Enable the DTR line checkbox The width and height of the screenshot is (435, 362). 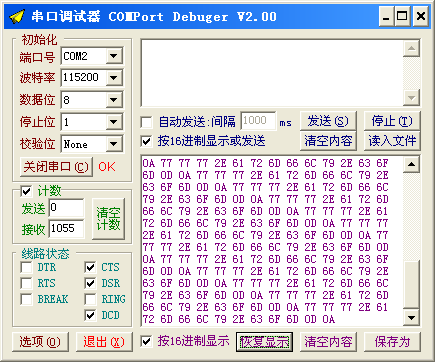click(26, 267)
